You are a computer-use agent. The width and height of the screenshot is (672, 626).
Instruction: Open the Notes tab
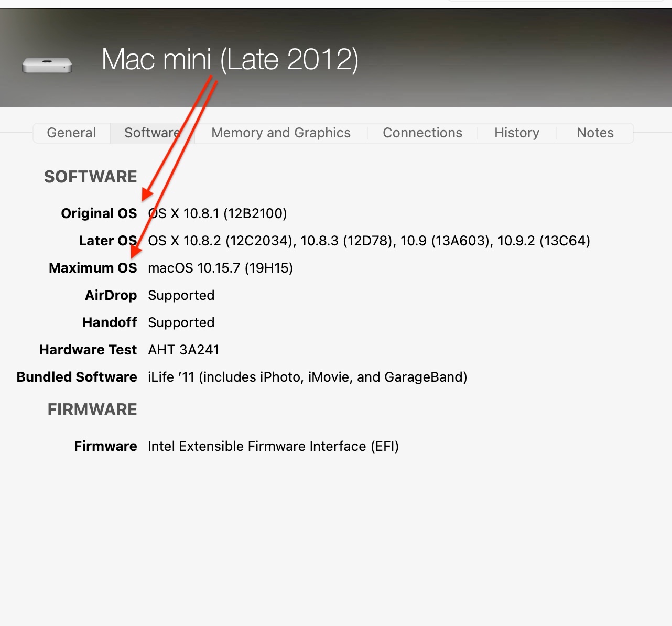595,133
